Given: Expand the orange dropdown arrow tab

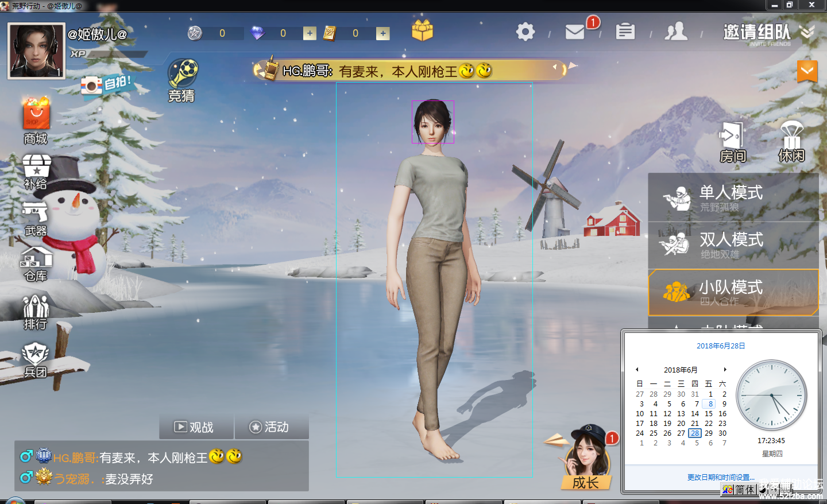Looking at the screenshot, I should 807,71.
